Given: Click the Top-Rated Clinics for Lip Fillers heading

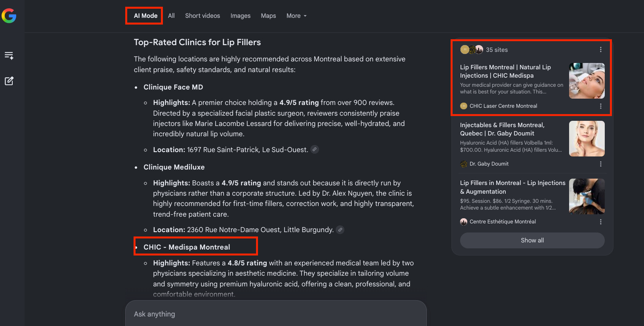Looking at the screenshot, I should tap(197, 42).
